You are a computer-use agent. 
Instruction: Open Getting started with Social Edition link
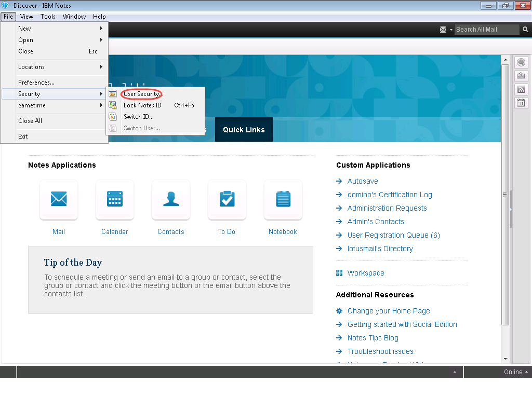tap(403, 324)
